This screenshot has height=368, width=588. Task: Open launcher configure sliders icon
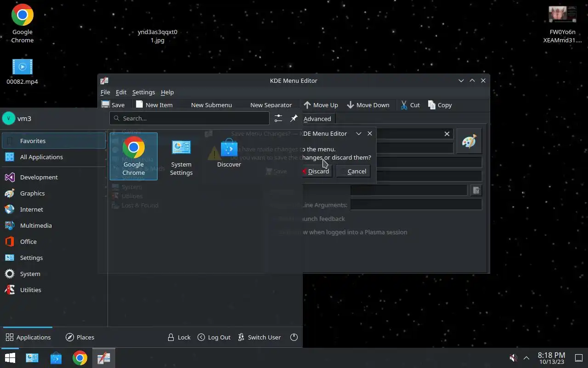pos(278,118)
